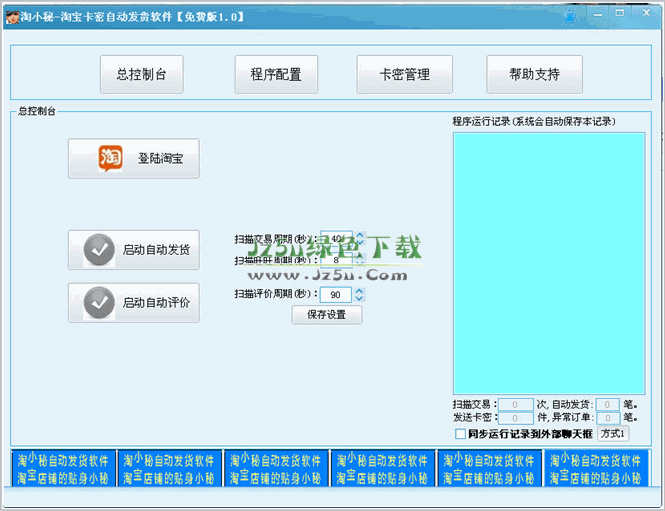Image resolution: width=665 pixels, height=511 pixels.
Task: Click 扫描旺旺周期 seconds input field
Action: tap(336, 260)
